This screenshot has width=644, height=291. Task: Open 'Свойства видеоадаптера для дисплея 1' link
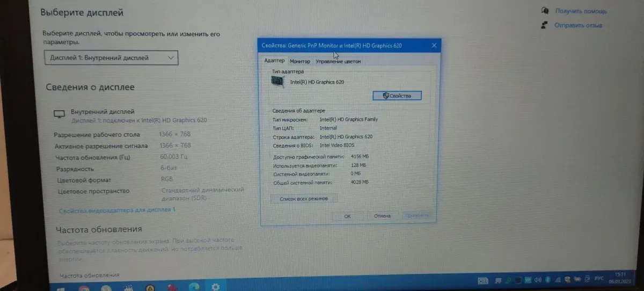[117, 210]
